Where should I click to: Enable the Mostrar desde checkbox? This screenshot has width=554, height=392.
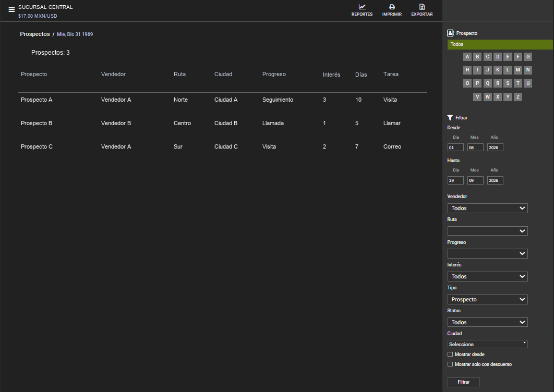click(450, 354)
